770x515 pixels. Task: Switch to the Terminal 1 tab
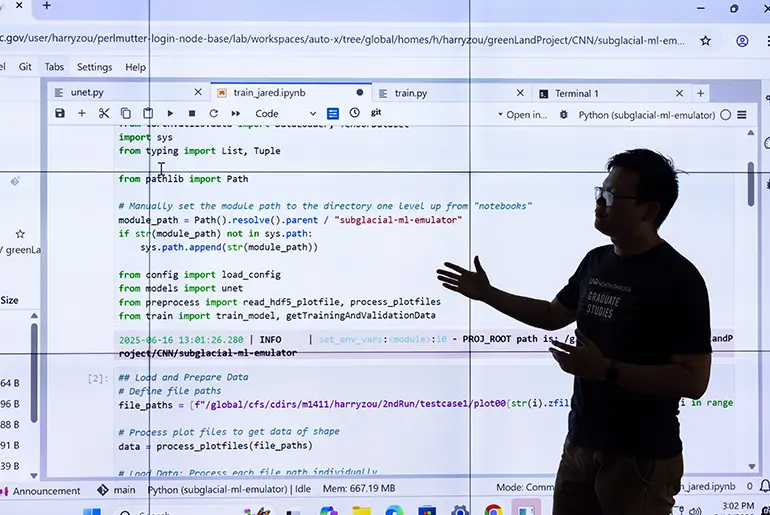pos(576,93)
